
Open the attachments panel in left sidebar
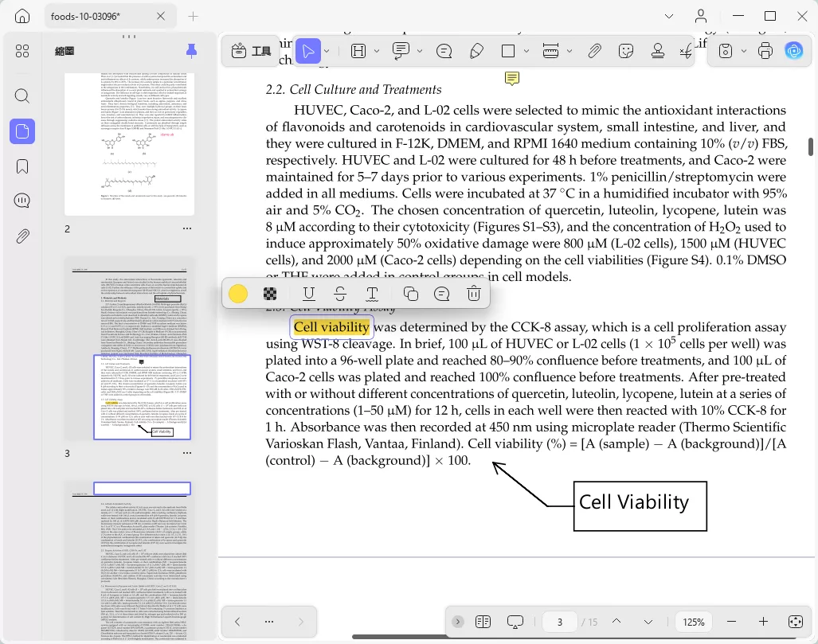click(22, 236)
